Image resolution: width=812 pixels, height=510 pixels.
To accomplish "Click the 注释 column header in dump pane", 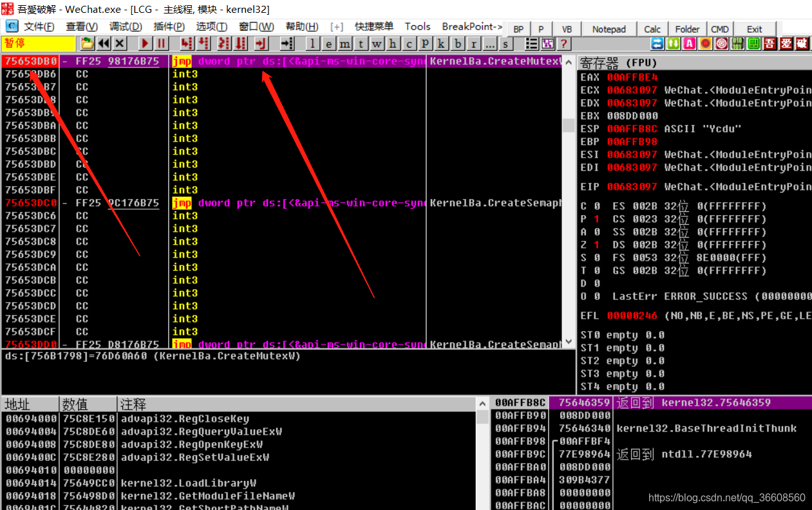I will (x=296, y=404).
